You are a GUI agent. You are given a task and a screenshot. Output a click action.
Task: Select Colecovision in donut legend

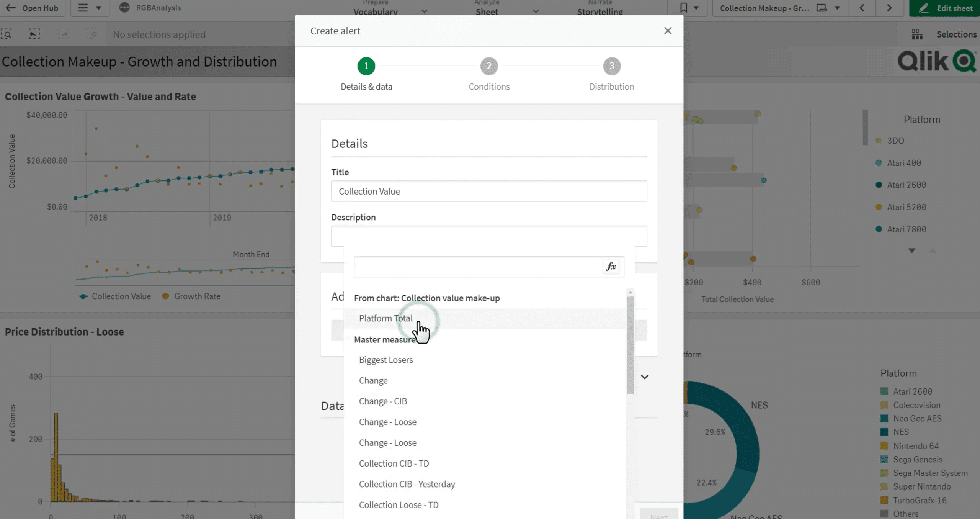pyautogui.click(x=910, y=405)
